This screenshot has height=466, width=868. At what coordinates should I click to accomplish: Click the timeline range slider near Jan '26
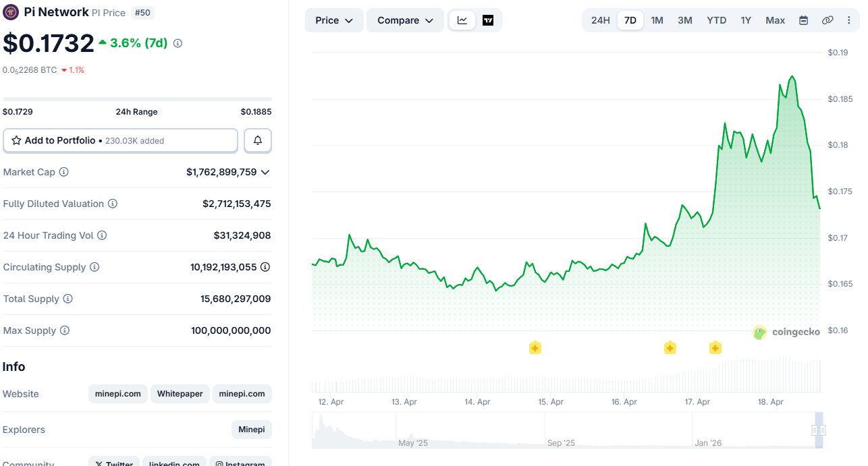click(817, 430)
